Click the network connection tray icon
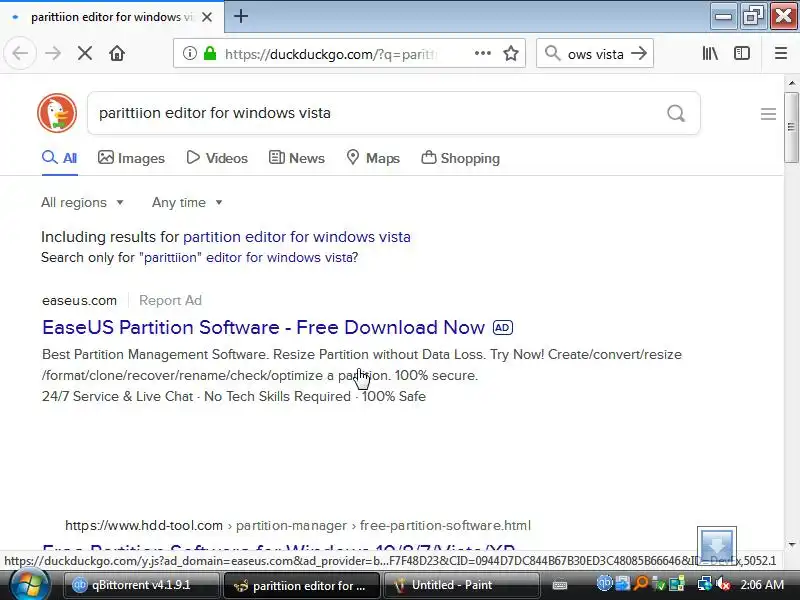The width and height of the screenshot is (800, 600). pos(705,584)
